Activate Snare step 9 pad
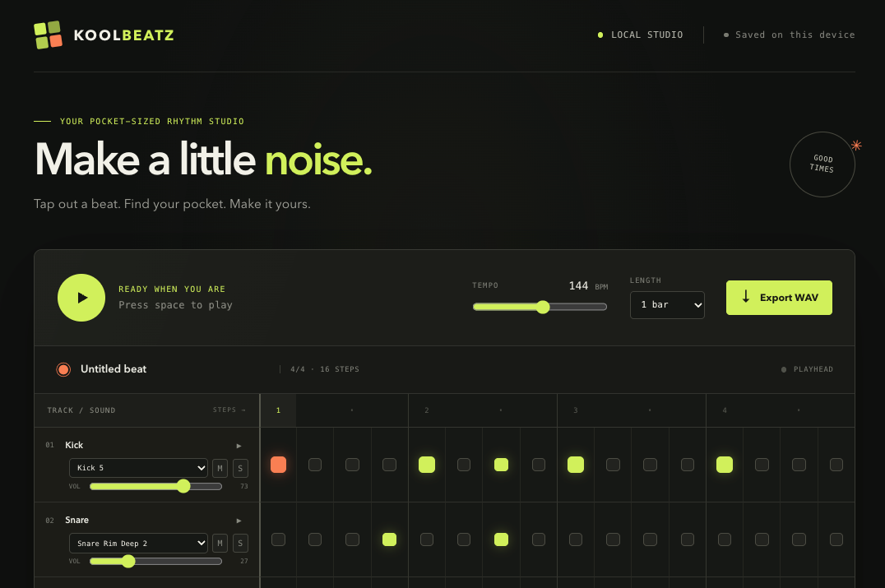 (576, 540)
